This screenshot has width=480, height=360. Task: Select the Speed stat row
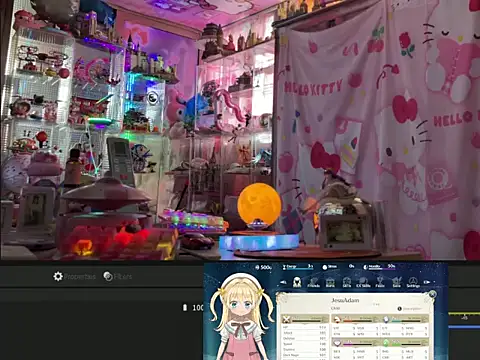304,344
